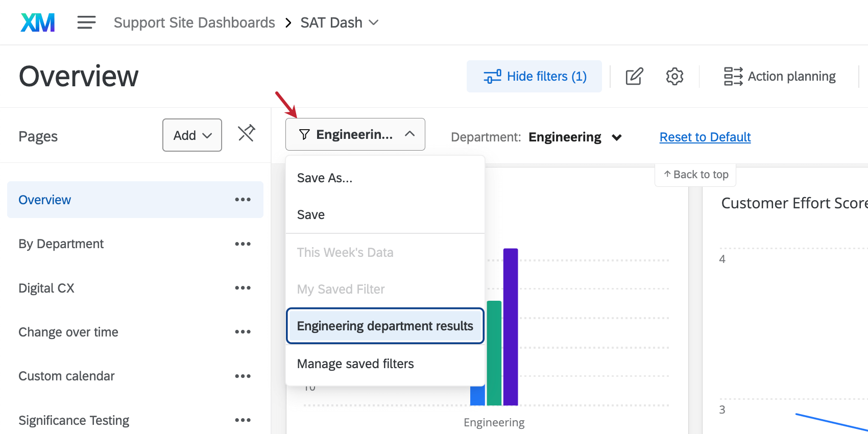Unpin the Pages panel
The image size is (868, 434).
tap(247, 133)
